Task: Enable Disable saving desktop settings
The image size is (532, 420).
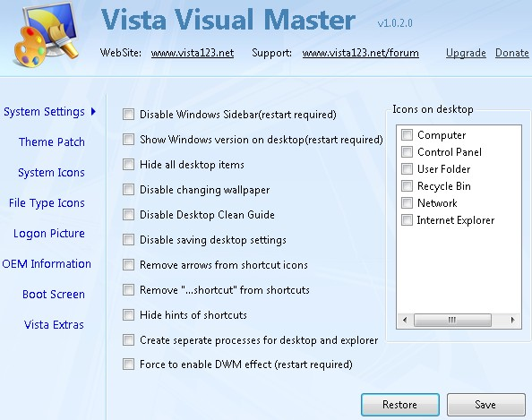Action: (x=128, y=239)
